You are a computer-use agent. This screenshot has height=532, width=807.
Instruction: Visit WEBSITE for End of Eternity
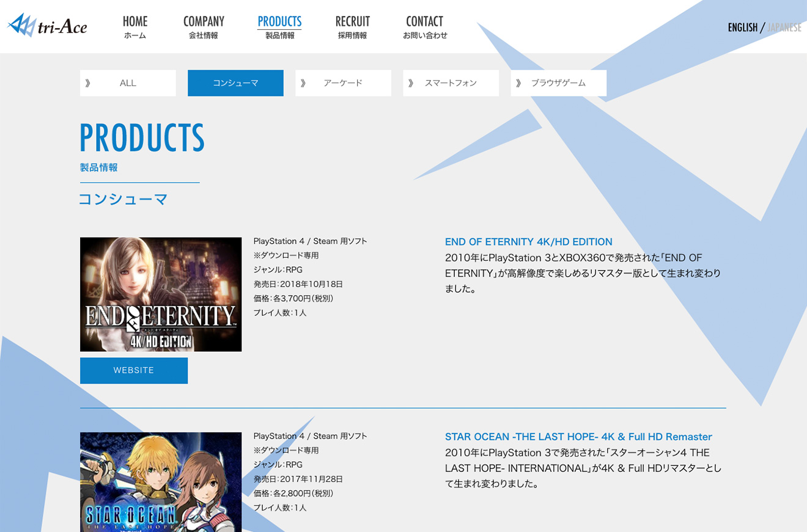(134, 371)
